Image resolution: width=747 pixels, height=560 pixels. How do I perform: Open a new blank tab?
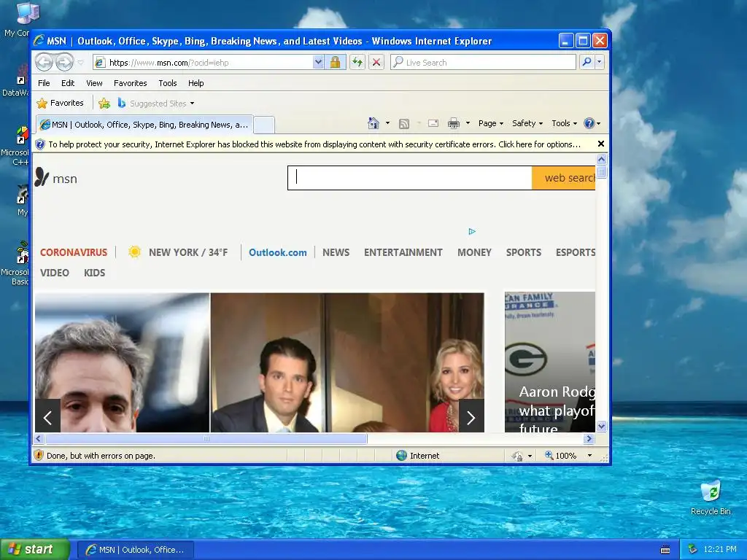(264, 125)
